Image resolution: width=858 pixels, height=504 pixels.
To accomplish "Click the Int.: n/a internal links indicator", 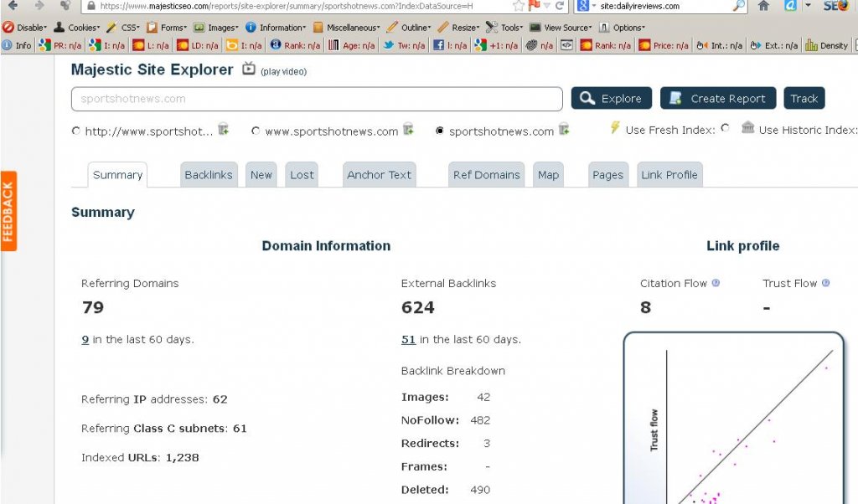I will (720, 45).
